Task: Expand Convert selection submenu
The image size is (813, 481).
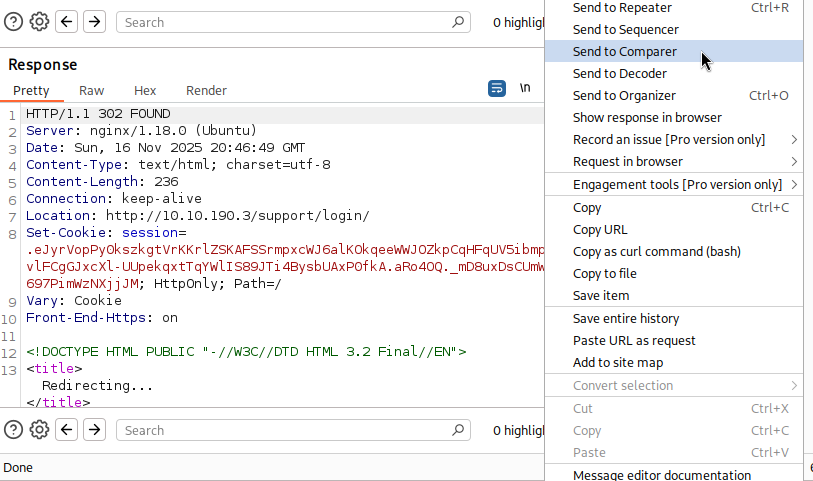Action: (x=674, y=386)
